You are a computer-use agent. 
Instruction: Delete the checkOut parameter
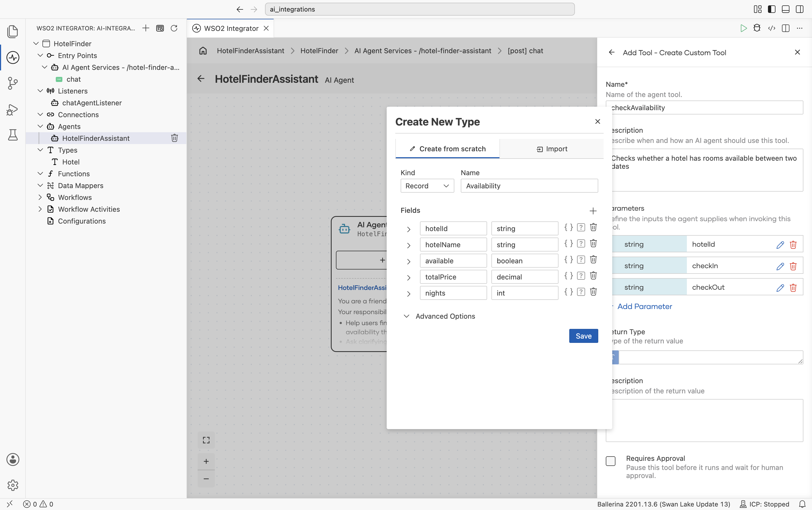coord(793,288)
